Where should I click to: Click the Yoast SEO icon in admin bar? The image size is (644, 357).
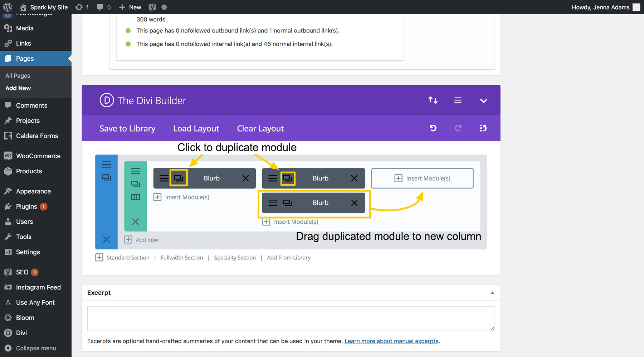coord(152,7)
